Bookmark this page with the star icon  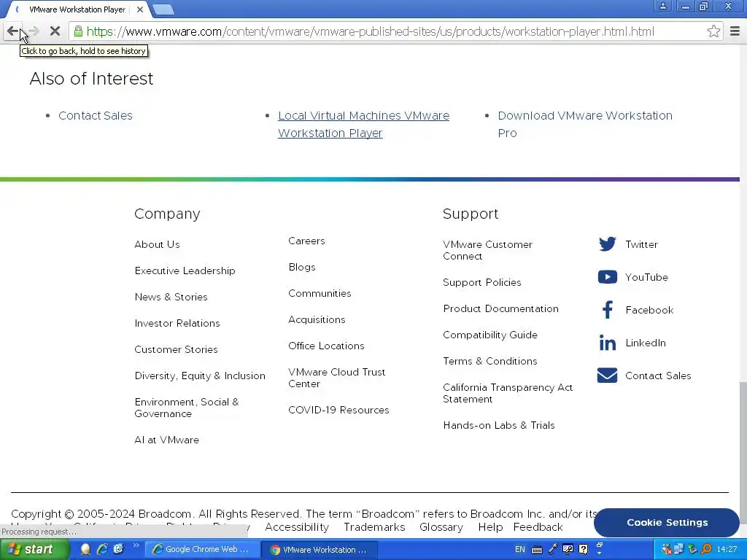[x=713, y=31]
